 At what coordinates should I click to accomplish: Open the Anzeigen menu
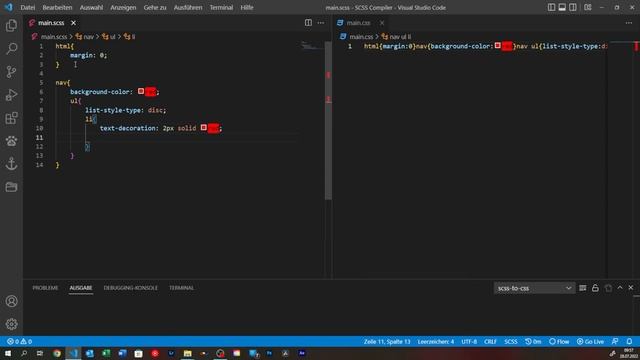pos(123,7)
